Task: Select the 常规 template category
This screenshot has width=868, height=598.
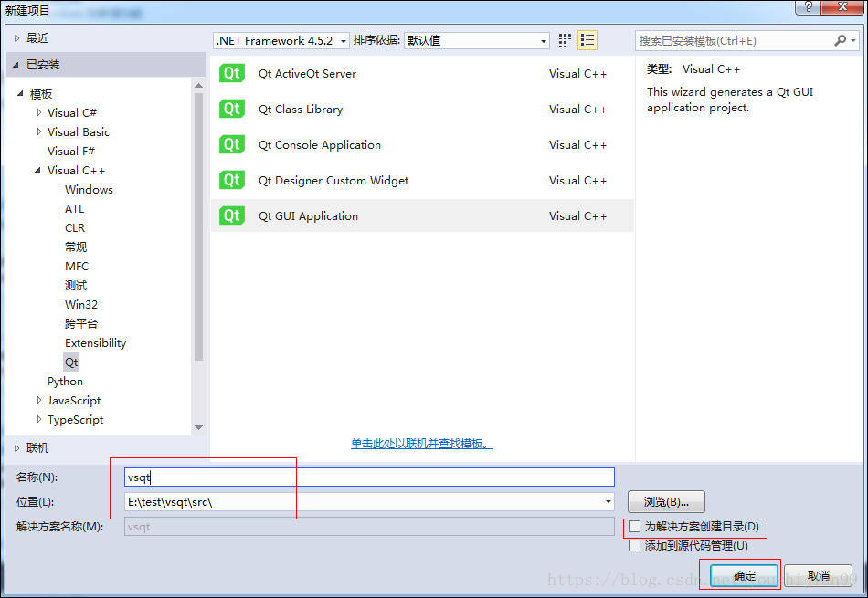Action: (76, 247)
